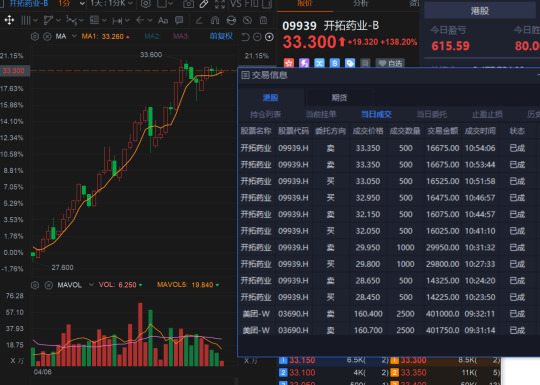Viewport: 540px width, 385px height.
Task: Expand the MA indicator dropdown
Action: 74,36
